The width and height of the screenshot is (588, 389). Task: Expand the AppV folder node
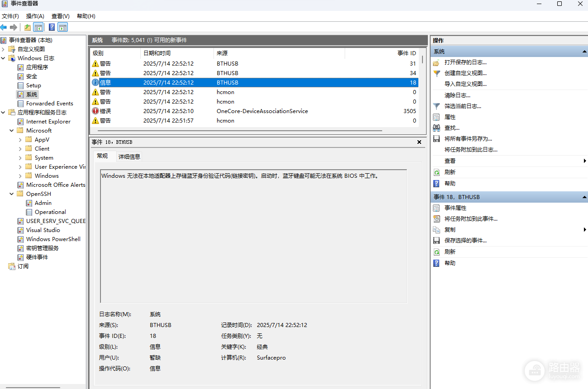click(20, 140)
